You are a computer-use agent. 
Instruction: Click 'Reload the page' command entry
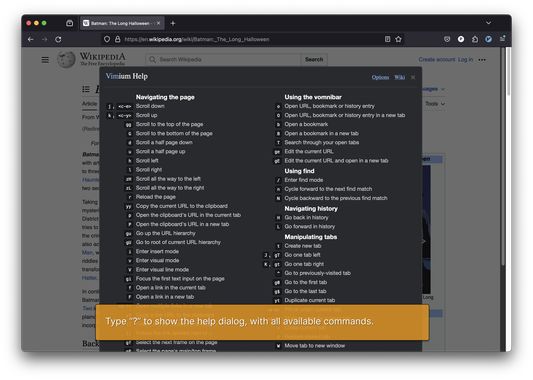coord(156,197)
